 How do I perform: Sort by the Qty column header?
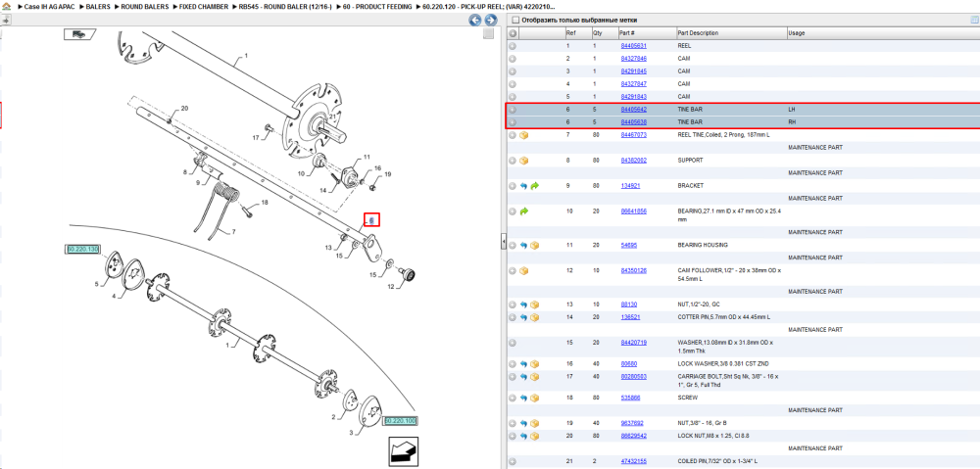604,33
